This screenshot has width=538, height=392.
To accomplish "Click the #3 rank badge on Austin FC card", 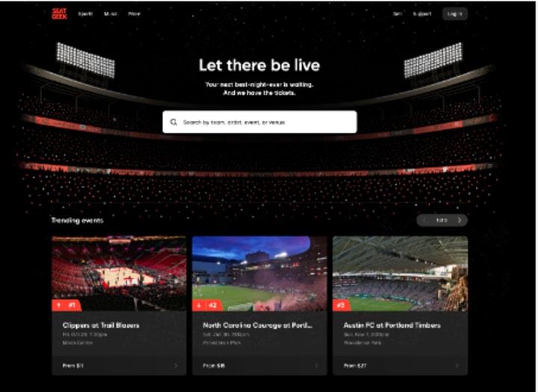I will pos(341,305).
